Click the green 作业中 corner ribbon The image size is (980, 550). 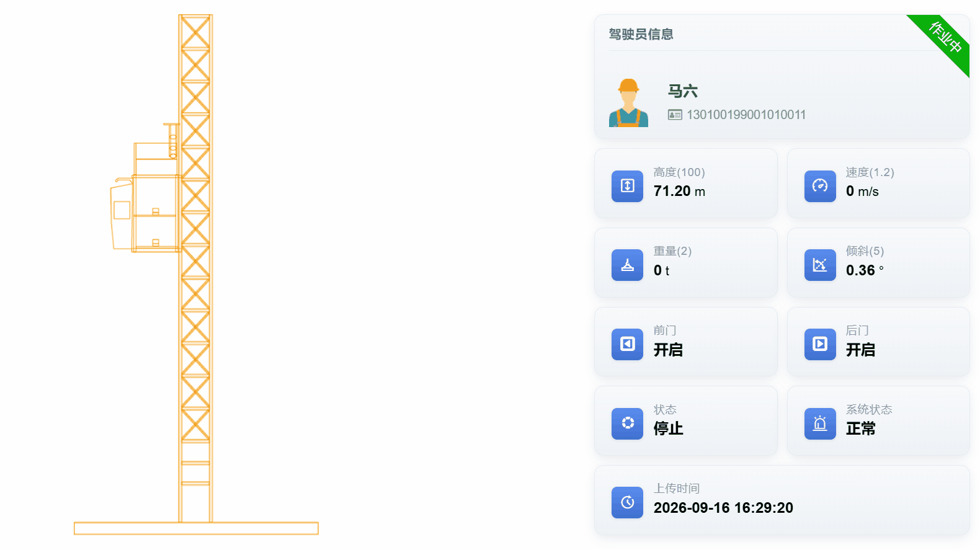[945, 38]
